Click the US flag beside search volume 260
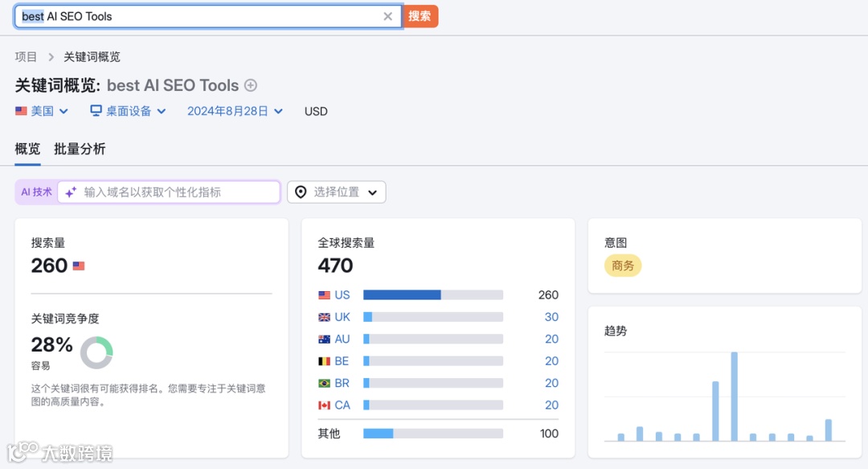868x469 pixels. 79,266
